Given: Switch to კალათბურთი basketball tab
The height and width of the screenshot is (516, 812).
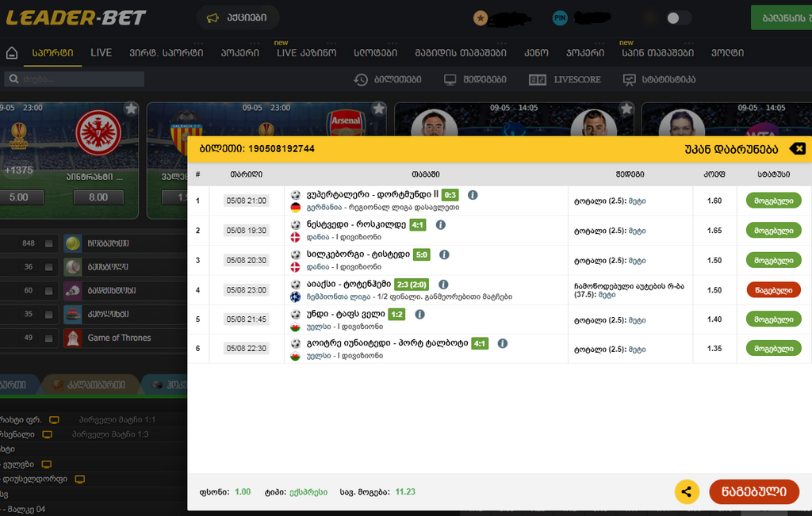Looking at the screenshot, I should (91, 385).
